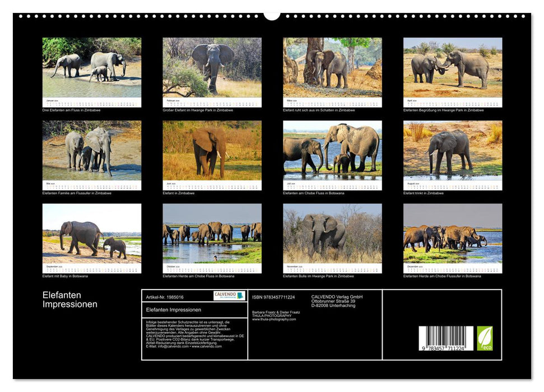This screenshot has width=544, height=392.
Task: Select the CALVENDO Verlag GmbH address block
Action: click(336, 301)
